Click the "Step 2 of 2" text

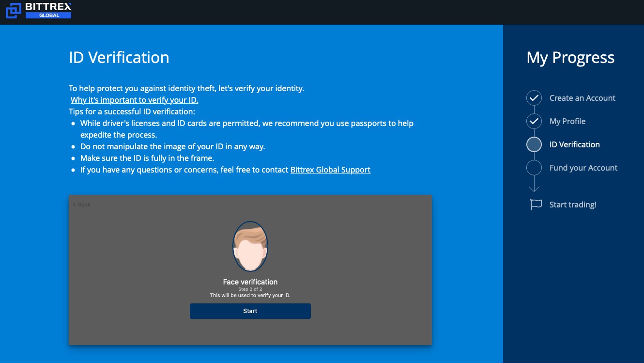(x=250, y=289)
